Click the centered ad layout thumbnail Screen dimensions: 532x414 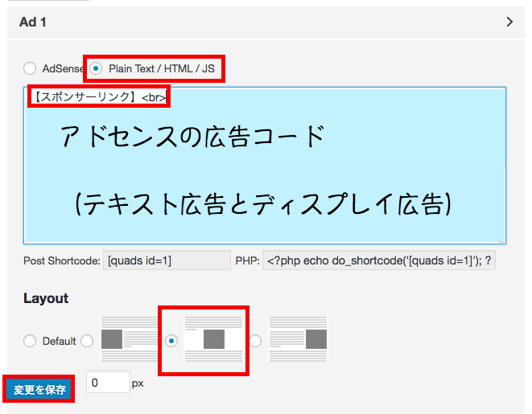click(x=213, y=339)
